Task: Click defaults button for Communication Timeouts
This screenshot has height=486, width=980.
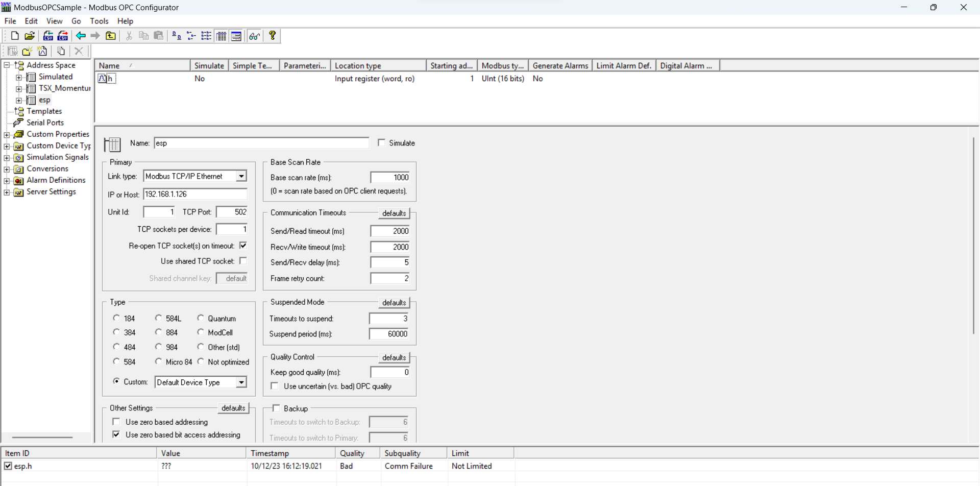Action: [394, 213]
